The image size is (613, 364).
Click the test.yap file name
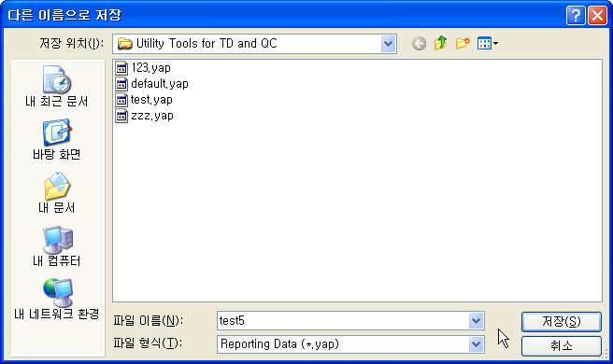pyautogui.click(x=151, y=100)
